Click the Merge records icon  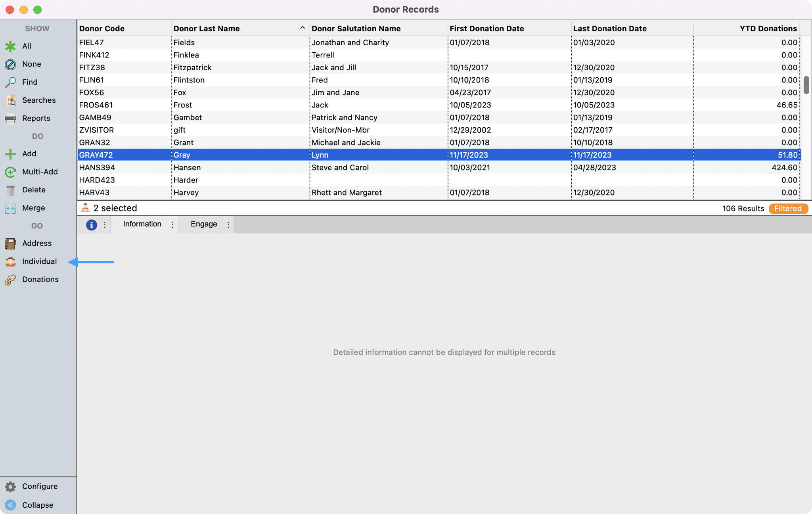10,208
